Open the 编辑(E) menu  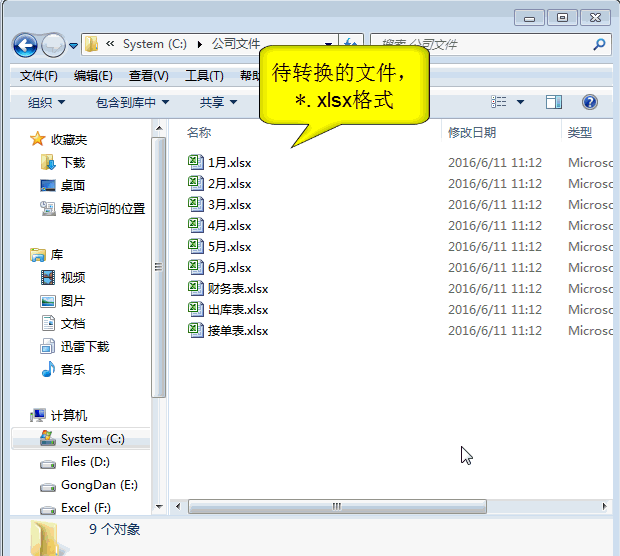[x=93, y=76]
